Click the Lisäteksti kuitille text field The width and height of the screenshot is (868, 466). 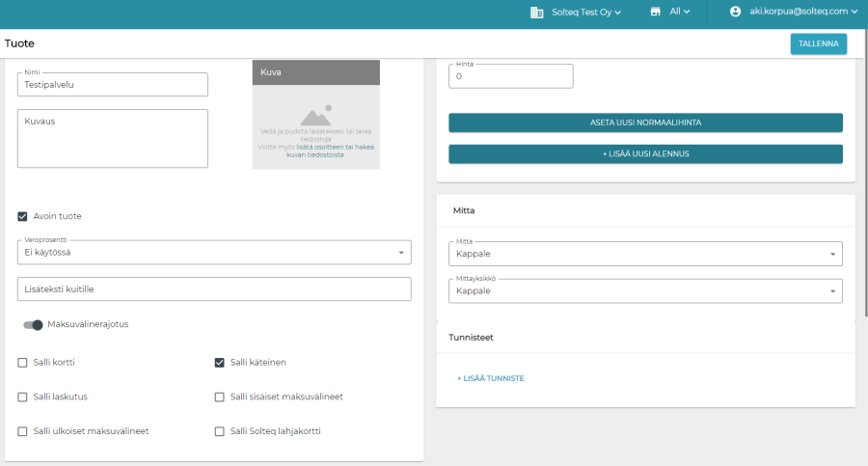(x=214, y=288)
